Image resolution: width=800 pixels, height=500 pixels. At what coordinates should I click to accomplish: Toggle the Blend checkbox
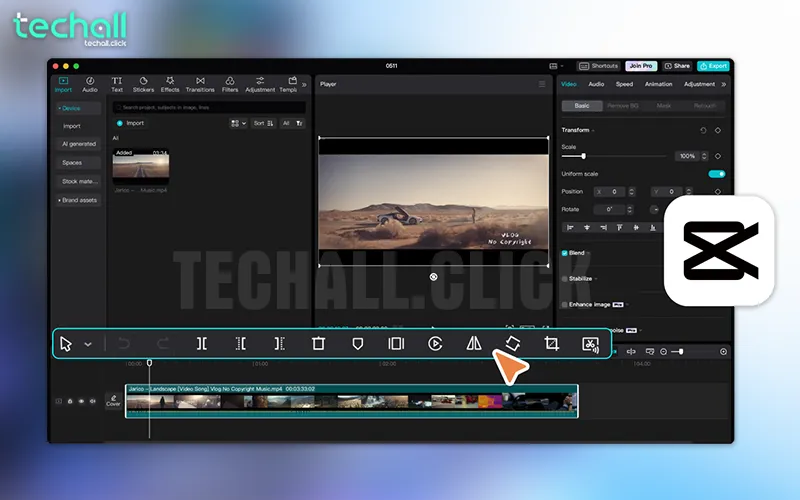(565, 253)
